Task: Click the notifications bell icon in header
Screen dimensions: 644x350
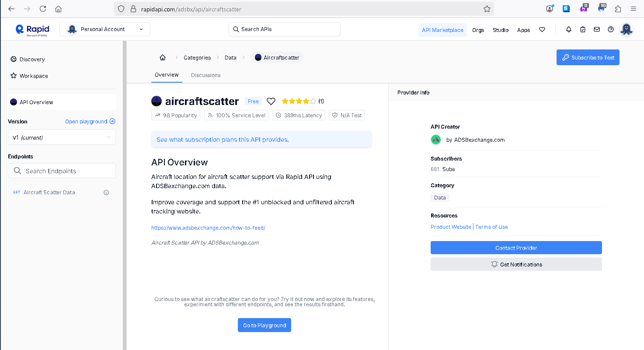Action: point(568,30)
